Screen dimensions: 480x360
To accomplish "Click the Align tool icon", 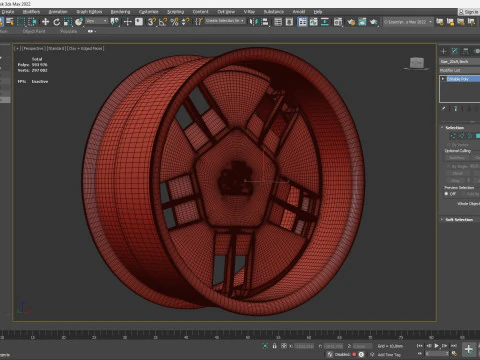I will 265,22.
